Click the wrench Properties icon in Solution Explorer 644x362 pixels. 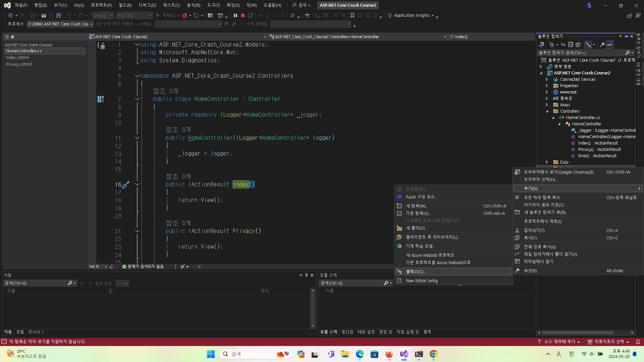pos(602,45)
